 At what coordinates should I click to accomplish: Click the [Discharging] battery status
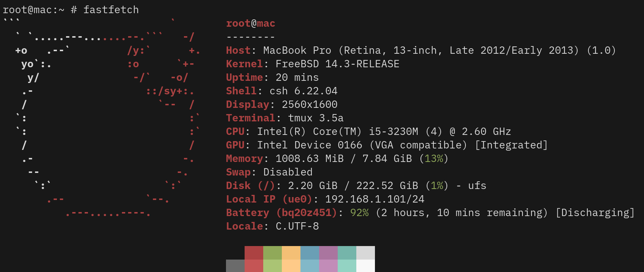(x=595, y=213)
